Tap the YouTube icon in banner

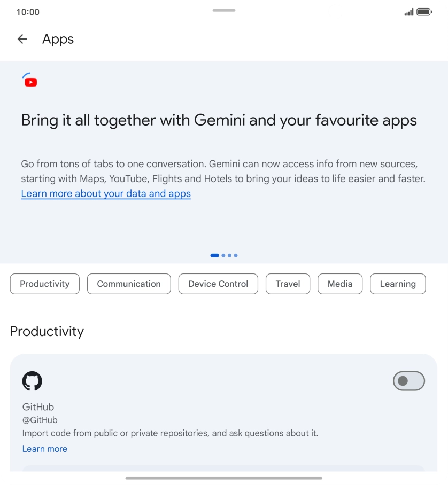30,81
